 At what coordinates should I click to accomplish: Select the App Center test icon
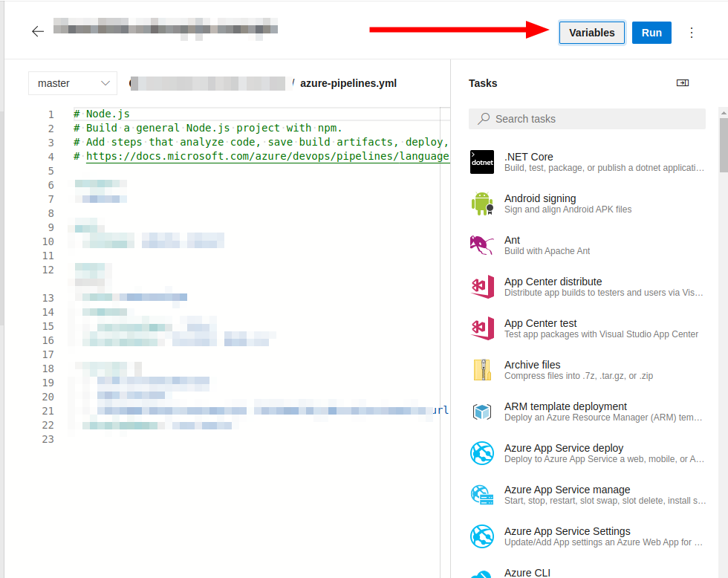click(482, 328)
